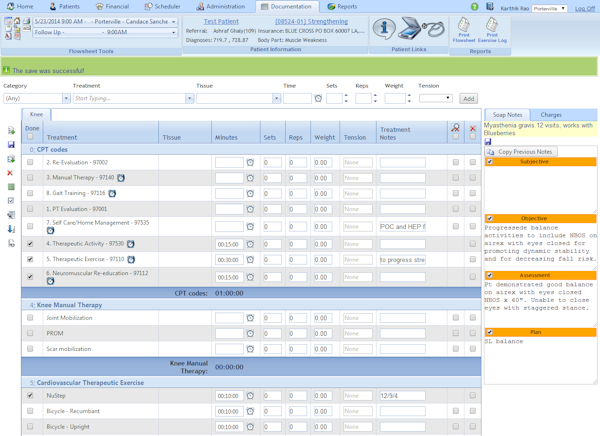Select the Knee tab

pyautogui.click(x=36, y=114)
